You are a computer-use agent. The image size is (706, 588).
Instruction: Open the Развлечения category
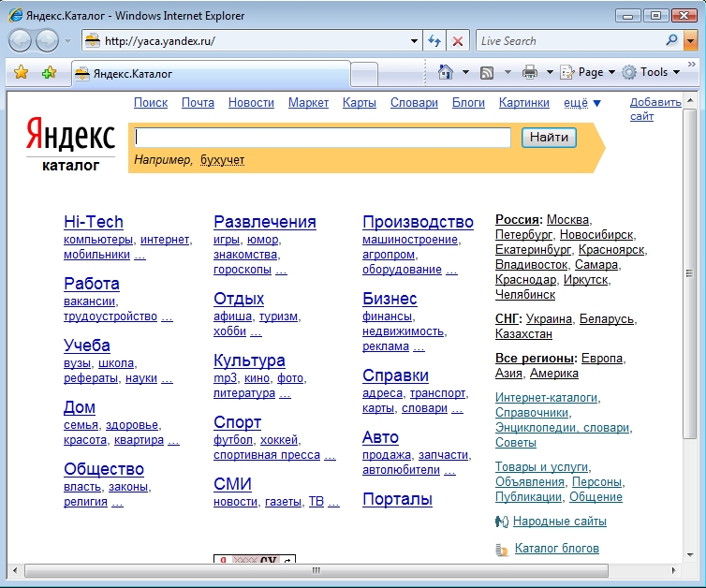(x=265, y=222)
